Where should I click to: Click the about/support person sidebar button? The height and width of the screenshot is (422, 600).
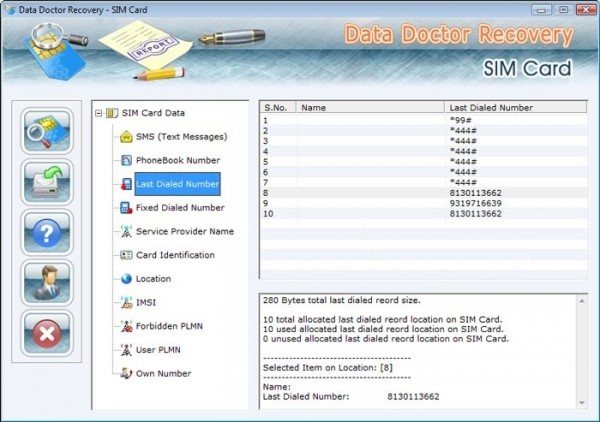click(x=47, y=283)
